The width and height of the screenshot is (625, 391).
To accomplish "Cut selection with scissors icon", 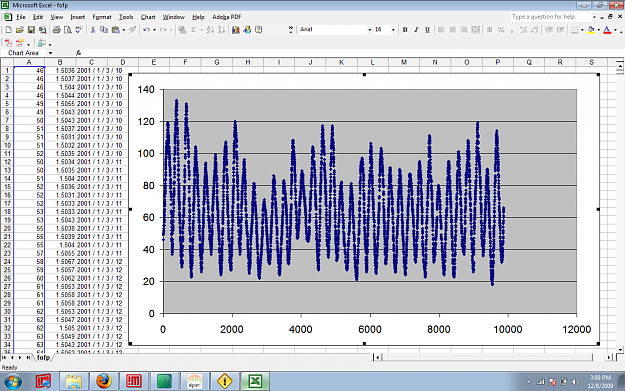I will tap(93, 30).
